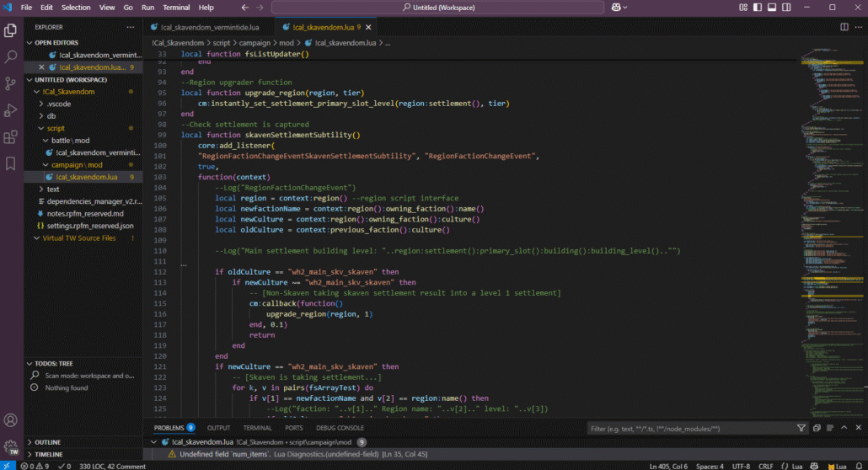This screenshot has height=470, width=868.
Task: Switch to the Ports panel tab
Action: (x=294, y=428)
